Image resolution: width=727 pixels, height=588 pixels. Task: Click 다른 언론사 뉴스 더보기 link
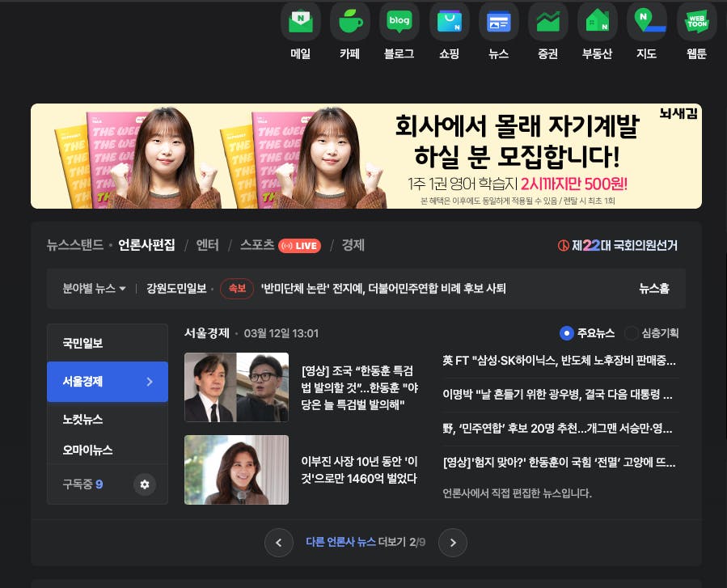(366, 542)
